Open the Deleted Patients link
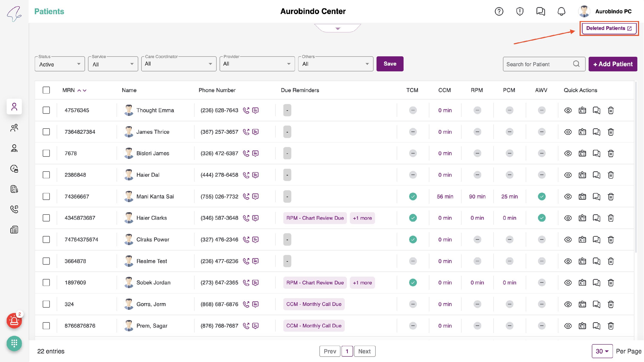644x362 pixels. tap(609, 28)
